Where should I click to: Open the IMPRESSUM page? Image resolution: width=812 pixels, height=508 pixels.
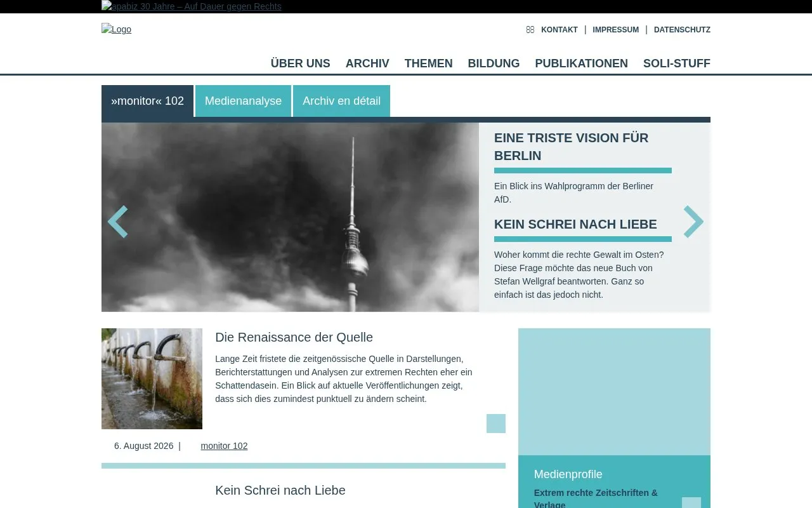click(616, 30)
